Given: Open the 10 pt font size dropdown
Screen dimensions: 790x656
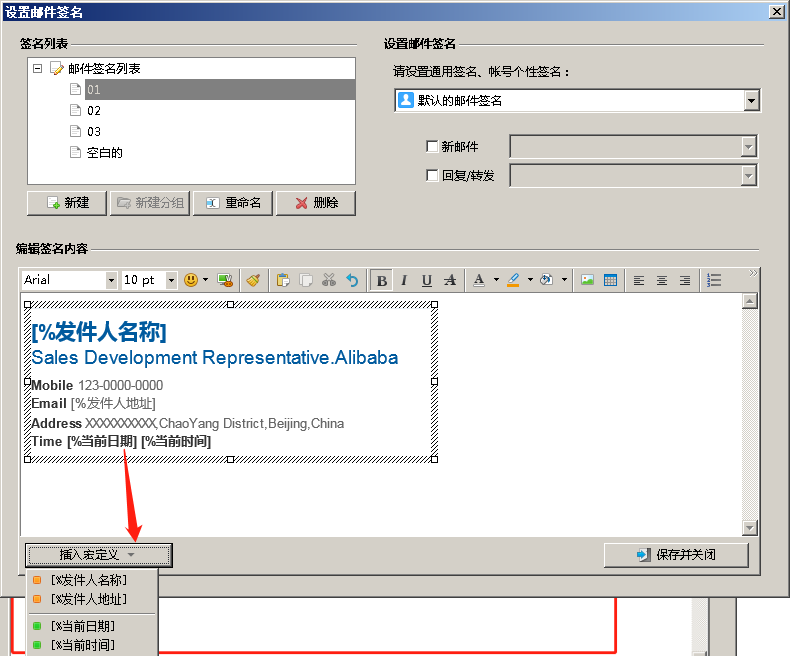Looking at the screenshot, I should tap(171, 280).
